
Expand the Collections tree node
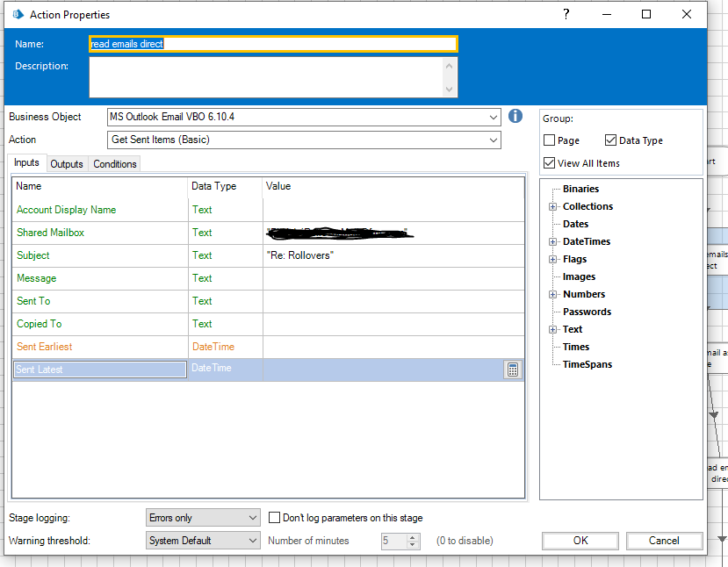pos(552,206)
